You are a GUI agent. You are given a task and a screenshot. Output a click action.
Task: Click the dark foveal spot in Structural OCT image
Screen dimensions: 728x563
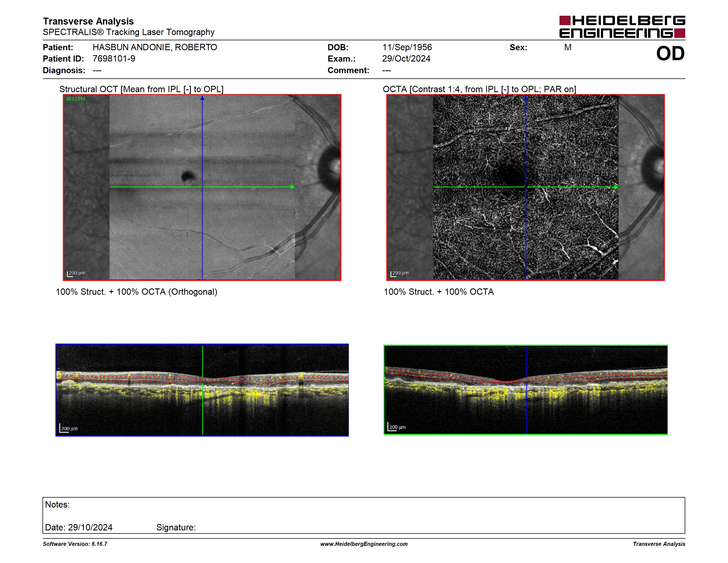click(188, 176)
